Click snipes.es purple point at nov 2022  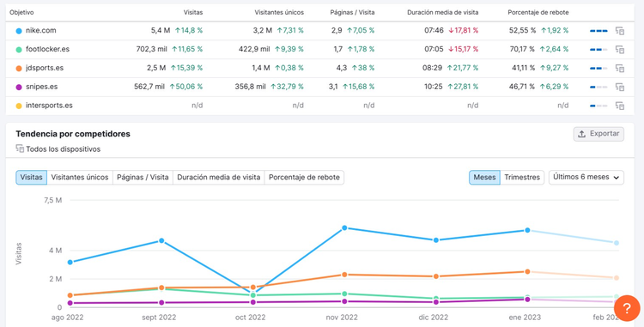pyautogui.click(x=344, y=301)
